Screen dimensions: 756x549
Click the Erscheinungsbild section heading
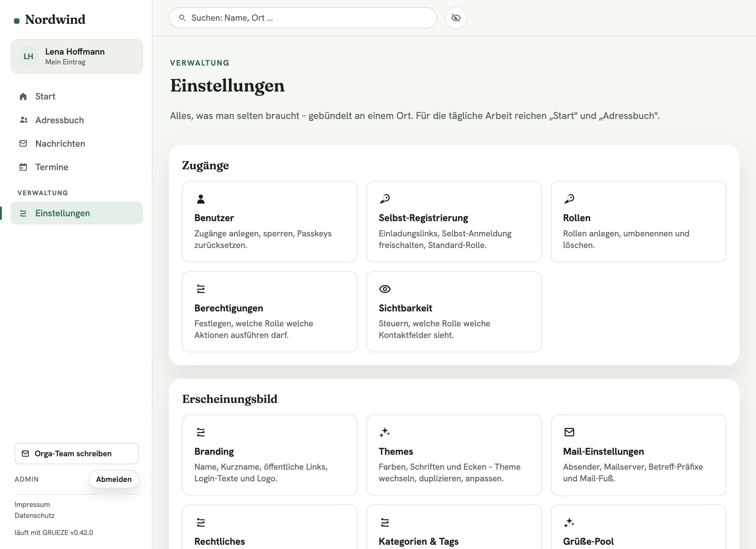pos(230,399)
